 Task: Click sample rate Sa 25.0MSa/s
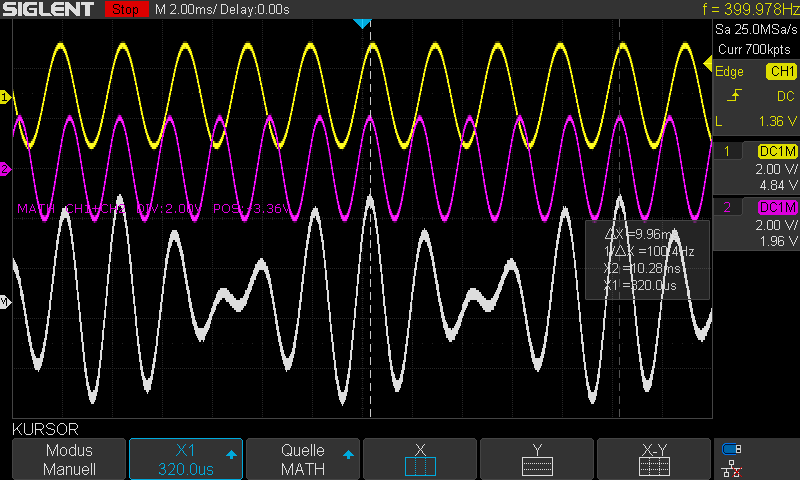point(756,30)
